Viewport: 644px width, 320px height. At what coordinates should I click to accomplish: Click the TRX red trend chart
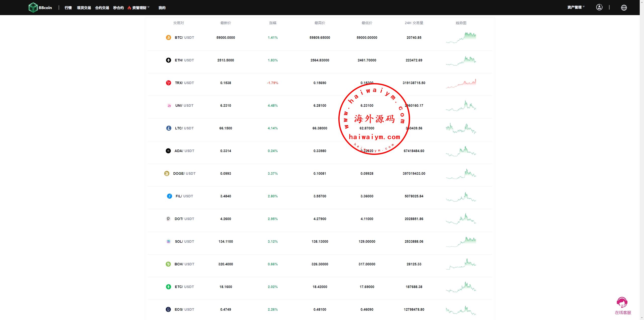pyautogui.click(x=461, y=83)
